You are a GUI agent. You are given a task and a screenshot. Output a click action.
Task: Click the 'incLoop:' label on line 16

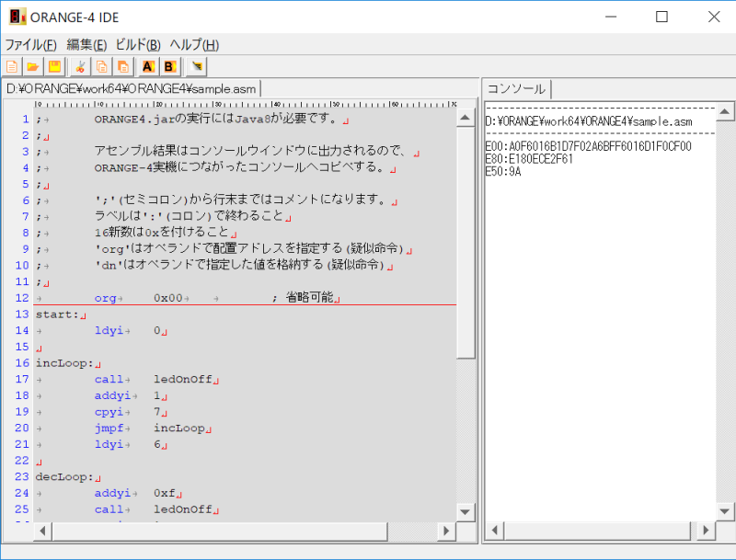(64, 363)
